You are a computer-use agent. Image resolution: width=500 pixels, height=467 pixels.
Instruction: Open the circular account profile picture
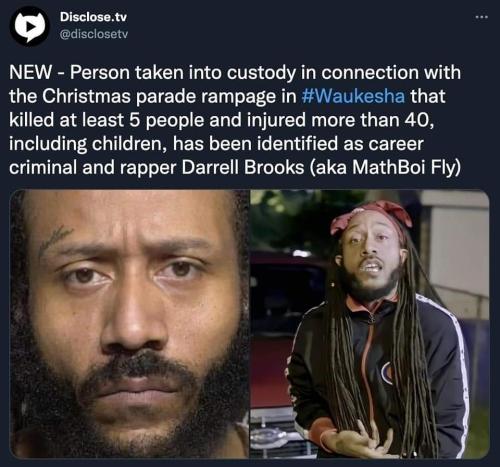click(29, 27)
